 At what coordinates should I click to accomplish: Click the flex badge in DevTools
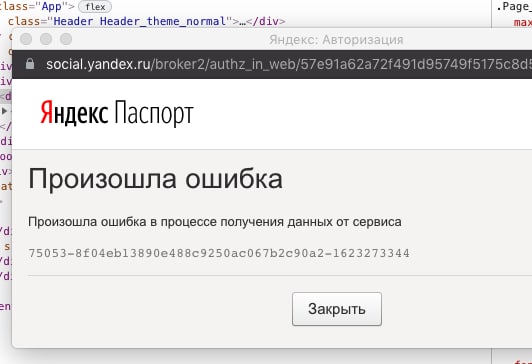pos(95,6)
